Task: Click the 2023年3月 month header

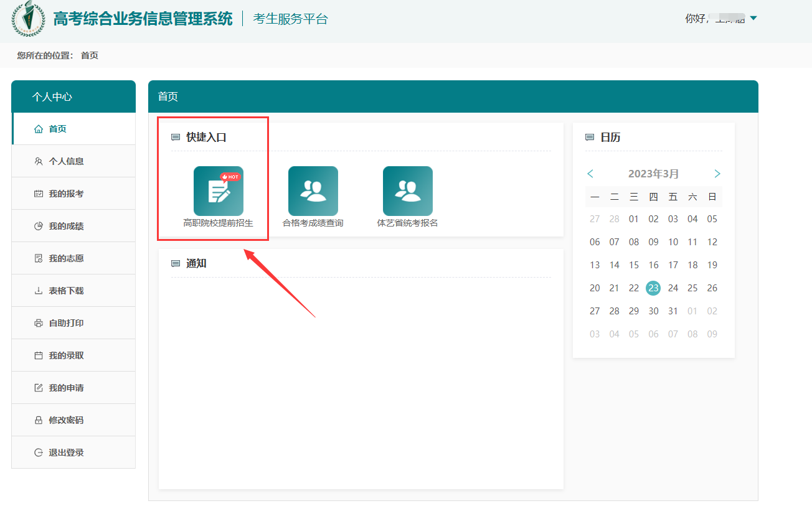Action: click(653, 174)
